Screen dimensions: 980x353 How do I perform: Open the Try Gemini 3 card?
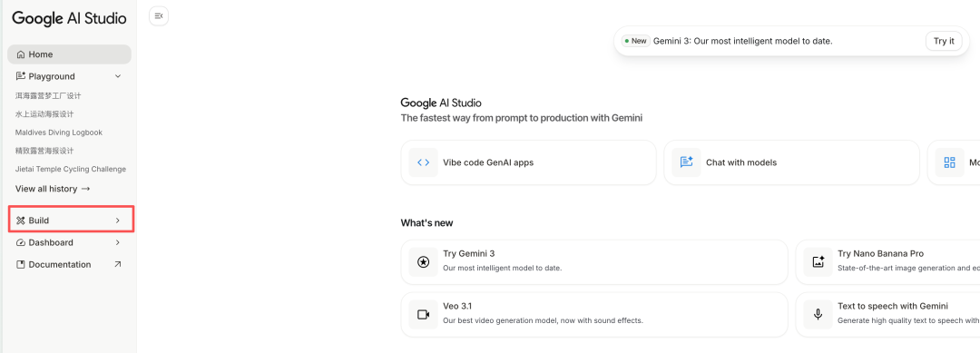pos(594,261)
